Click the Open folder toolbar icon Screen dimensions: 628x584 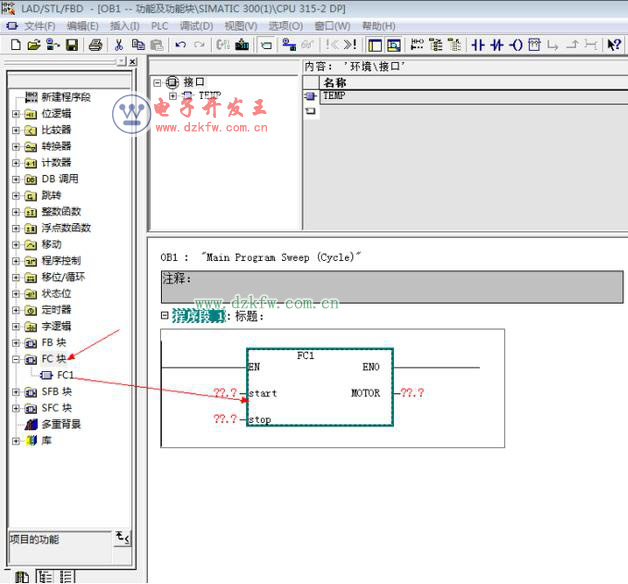(x=34, y=45)
